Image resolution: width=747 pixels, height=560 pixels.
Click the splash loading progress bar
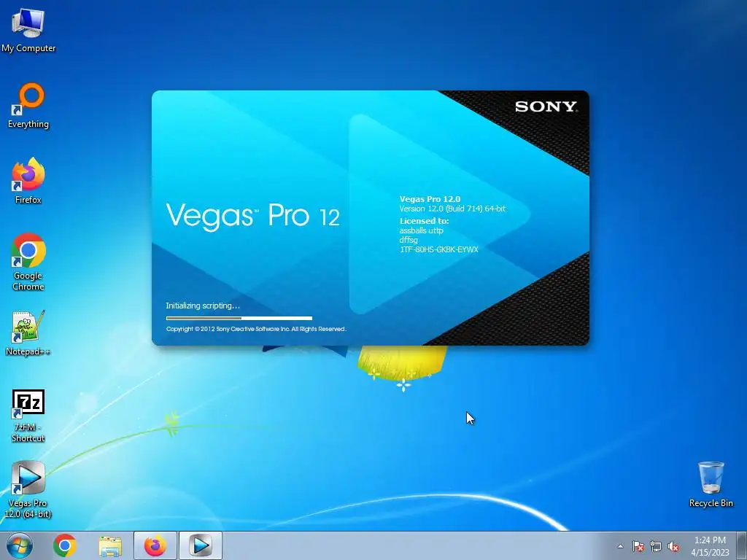(x=239, y=318)
